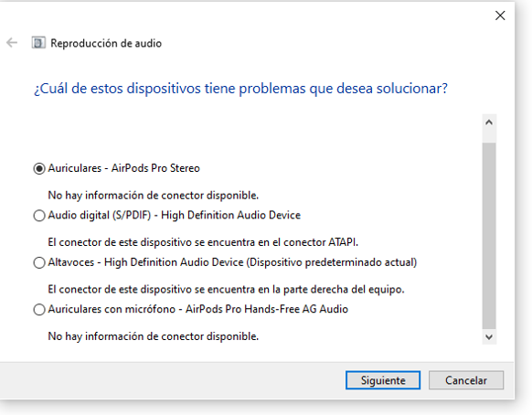Select the Auriculares AirPods Pro Stereo radio button
Screen dimensions: 532x415
point(39,168)
